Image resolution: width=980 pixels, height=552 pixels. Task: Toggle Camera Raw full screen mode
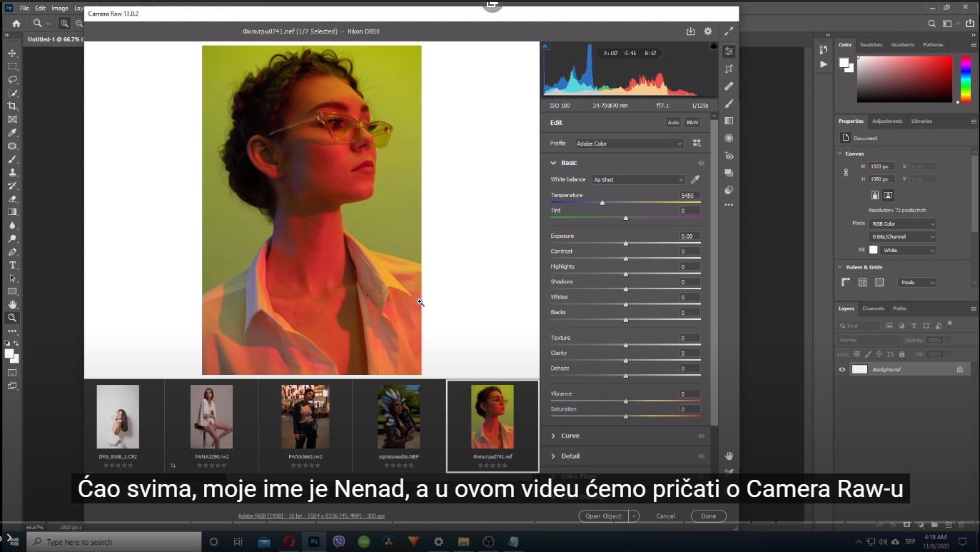click(729, 31)
